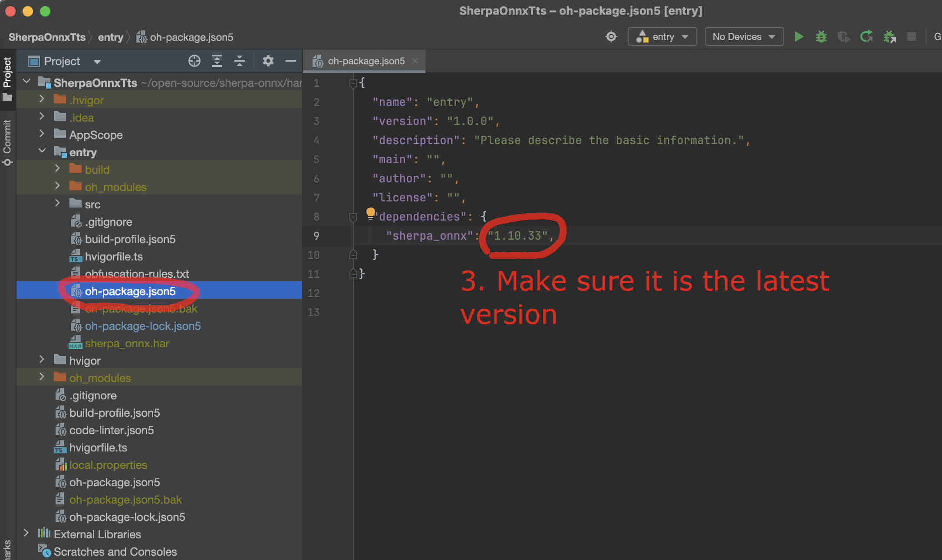
Task: Click the "license" key on line 7
Action: 402,198
